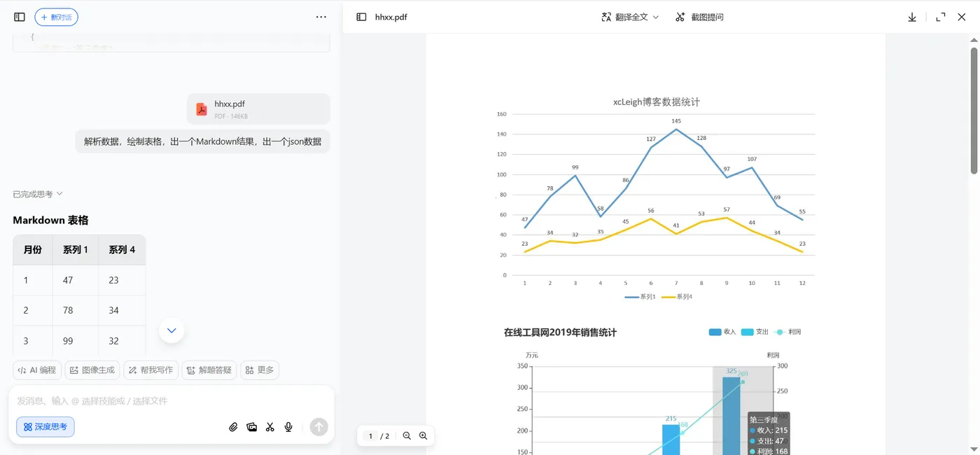Expand the PDF viewer to fullscreen
The image size is (980, 455).
940,17
